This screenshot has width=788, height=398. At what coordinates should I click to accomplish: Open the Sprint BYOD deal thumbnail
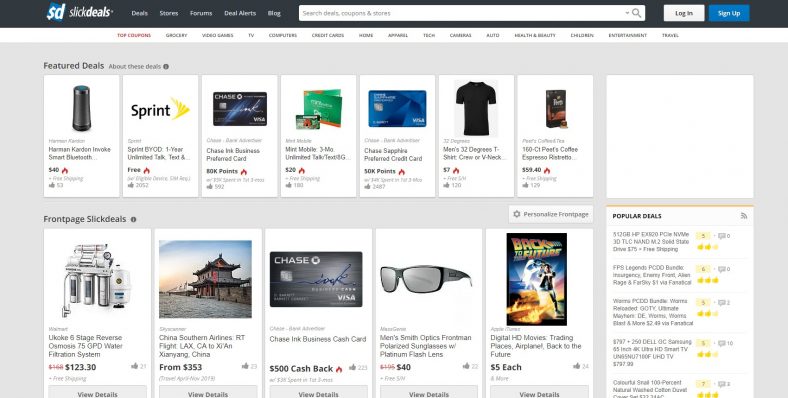click(x=160, y=109)
